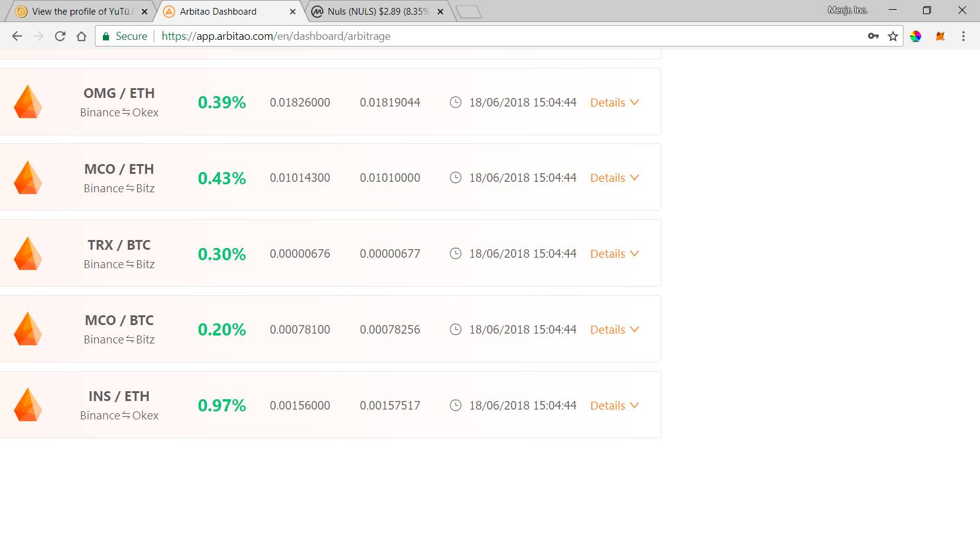
Task: Click price 0.01819044
Action: 390,102
